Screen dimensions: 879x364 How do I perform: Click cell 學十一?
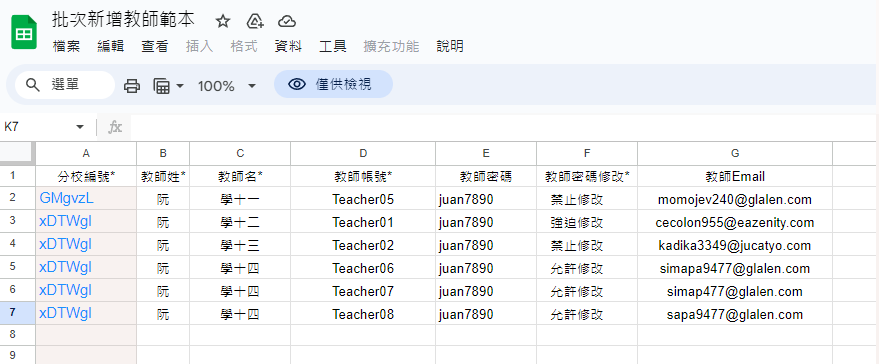(x=240, y=200)
